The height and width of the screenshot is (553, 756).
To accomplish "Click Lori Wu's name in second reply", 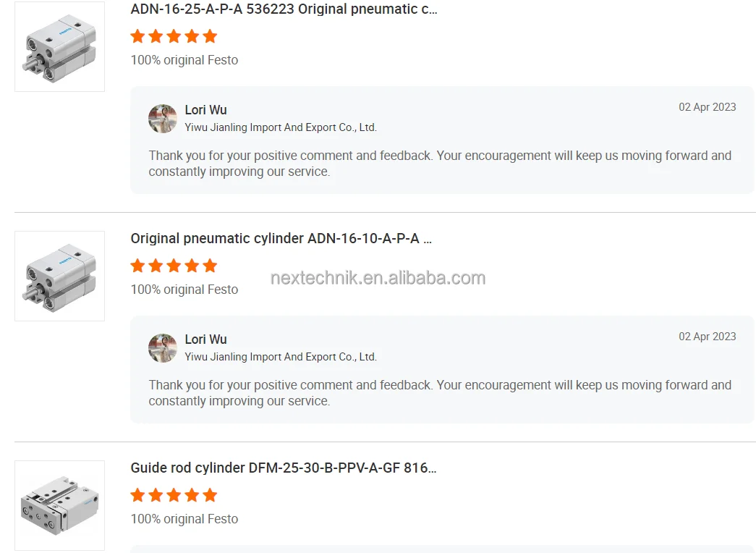I will 205,339.
